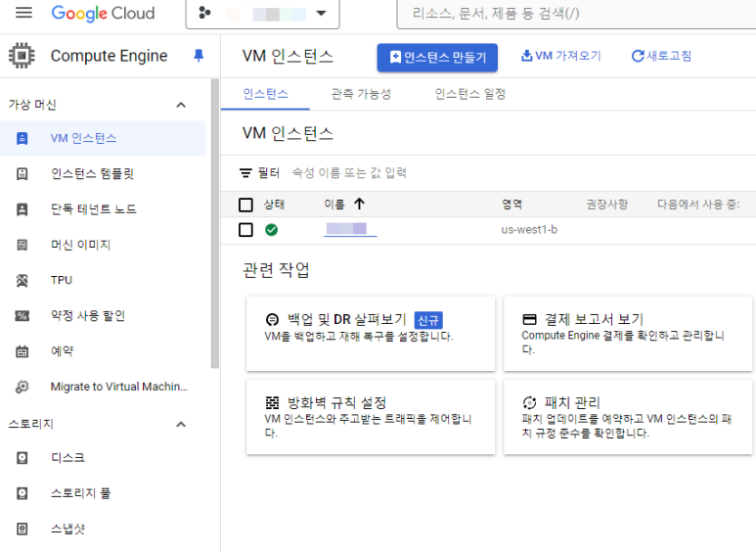The width and height of the screenshot is (756, 552).
Task: Open the 결제 보고서 보기 card
Action: [628, 334]
